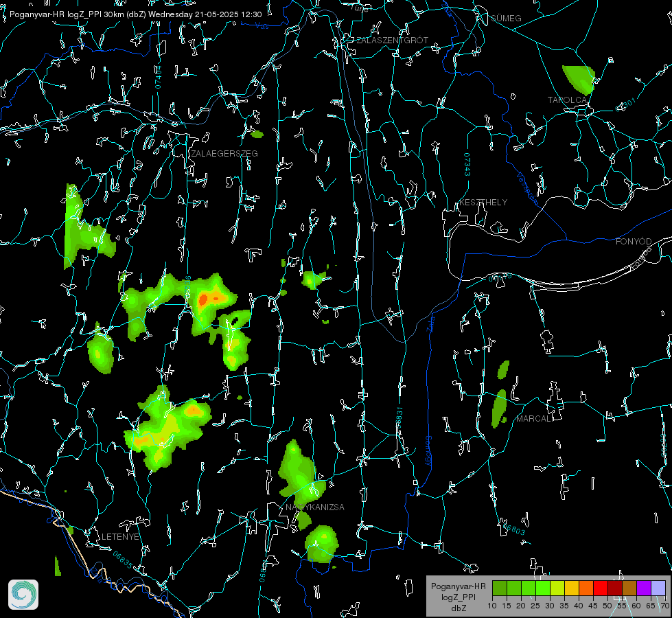The height and width of the screenshot is (618, 672).
Task: Pick the 10-15 dBZ dark green swatch
Action: 500,588
